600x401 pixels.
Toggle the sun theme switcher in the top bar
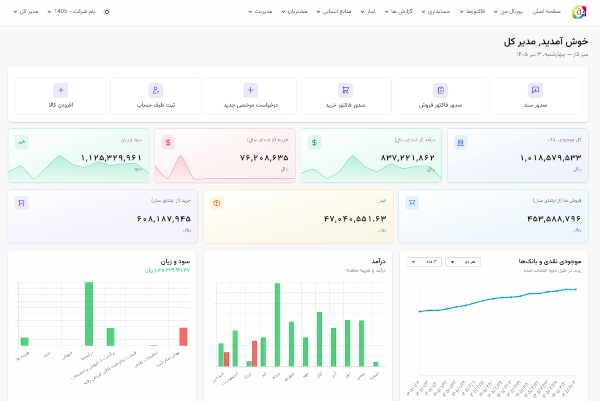tap(107, 12)
